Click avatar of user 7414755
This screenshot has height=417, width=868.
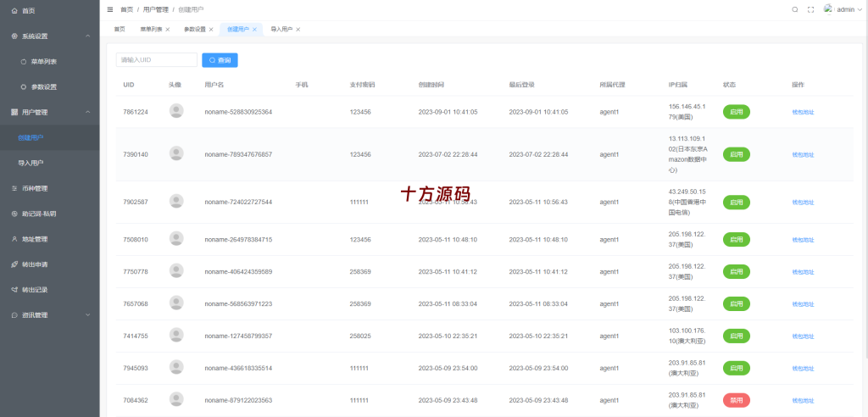pyautogui.click(x=176, y=336)
